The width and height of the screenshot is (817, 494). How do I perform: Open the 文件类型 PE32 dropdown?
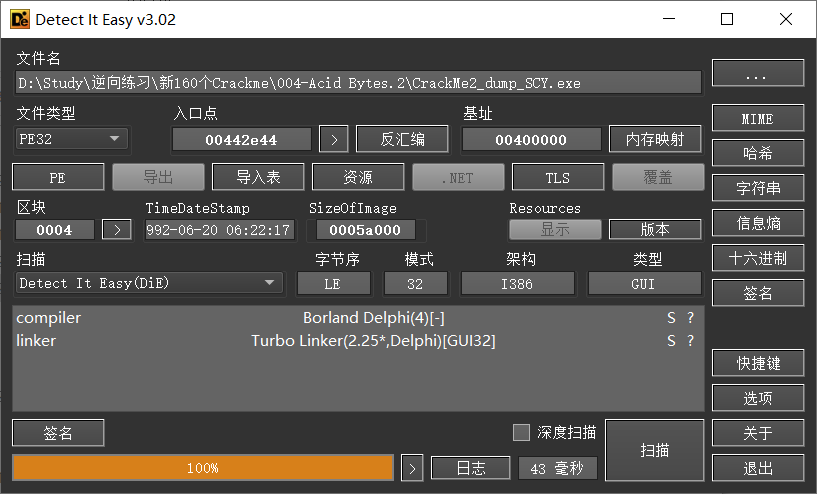click(x=71, y=139)
